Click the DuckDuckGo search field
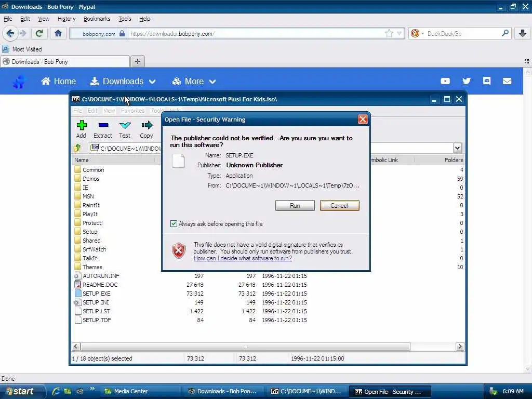532x399 pixels. [463, 33]
